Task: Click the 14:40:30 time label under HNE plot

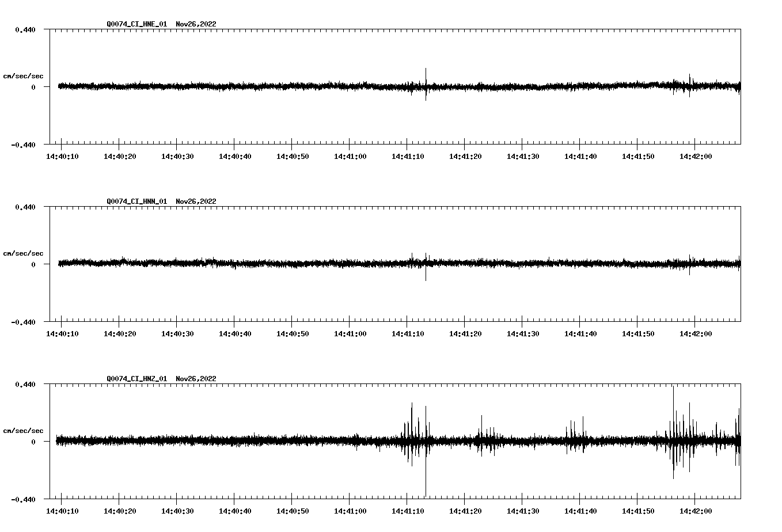Action: pos(177,157)
